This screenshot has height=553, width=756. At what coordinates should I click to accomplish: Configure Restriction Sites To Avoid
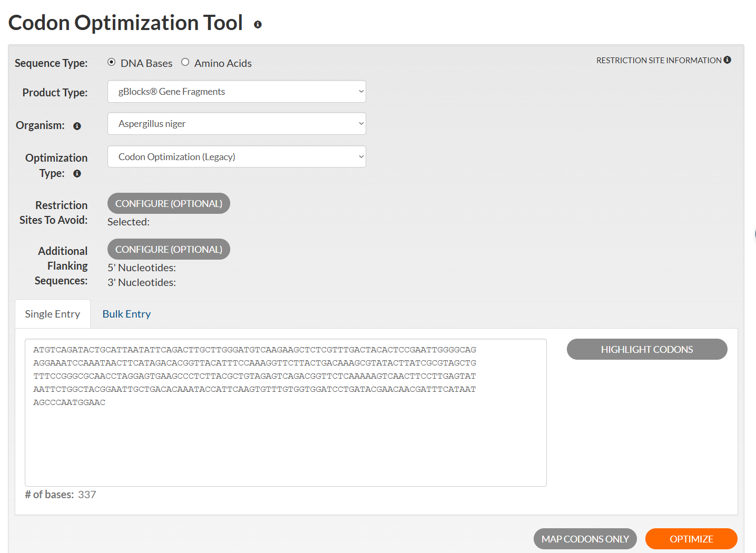(169, 203)
